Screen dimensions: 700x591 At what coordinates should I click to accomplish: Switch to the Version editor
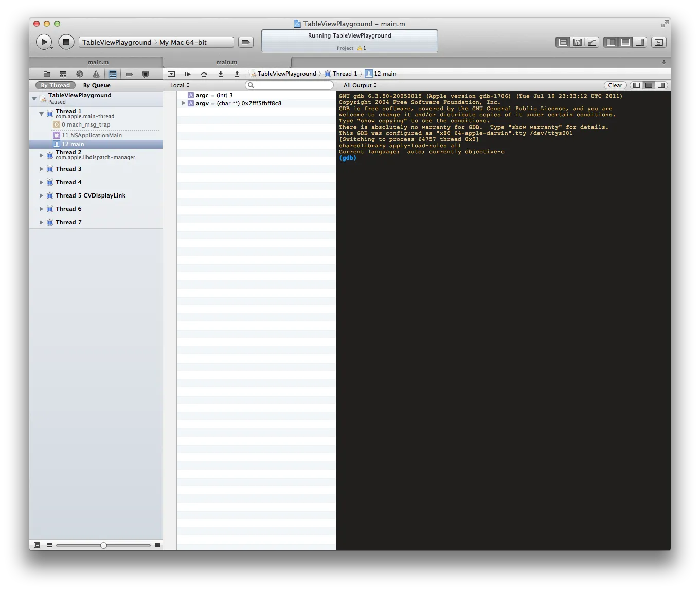[x=592, y=42]
